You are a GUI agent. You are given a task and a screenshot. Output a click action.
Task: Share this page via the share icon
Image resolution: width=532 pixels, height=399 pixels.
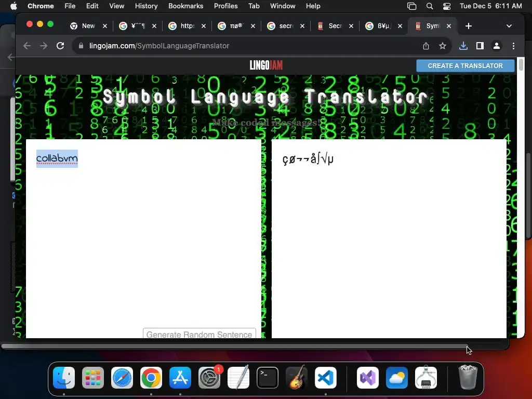point(426,46)
